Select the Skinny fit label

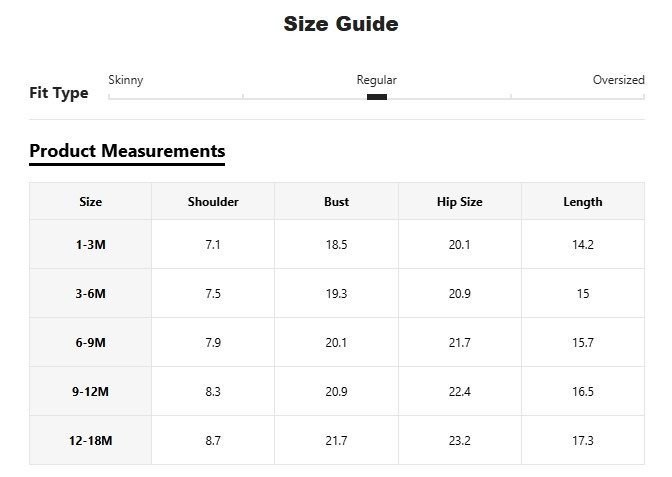point(125,80)
